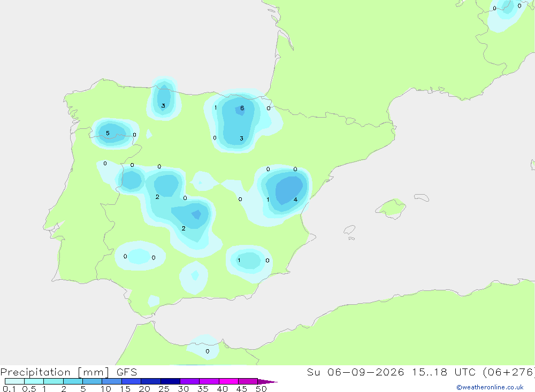The height and width of the screenshot is (392, 535).
Task: Click the "20" legend scale label
Action: tap(144, 389)
